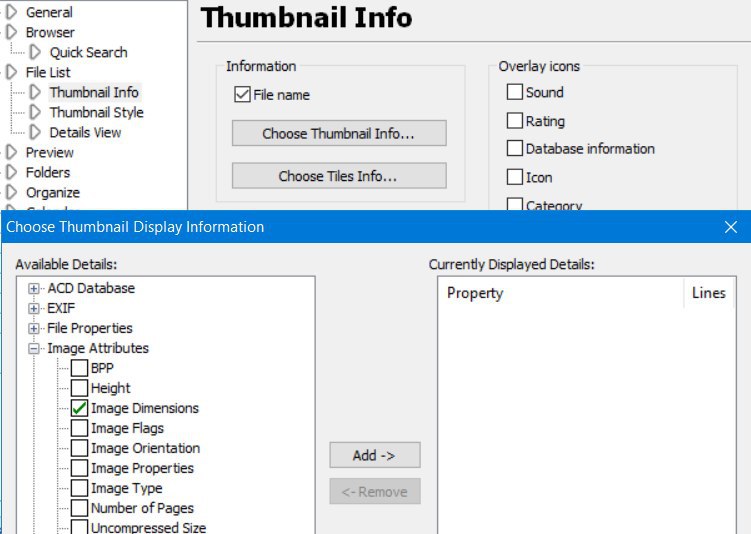
Task: Select File Properties category label
Action: (90, 329)
